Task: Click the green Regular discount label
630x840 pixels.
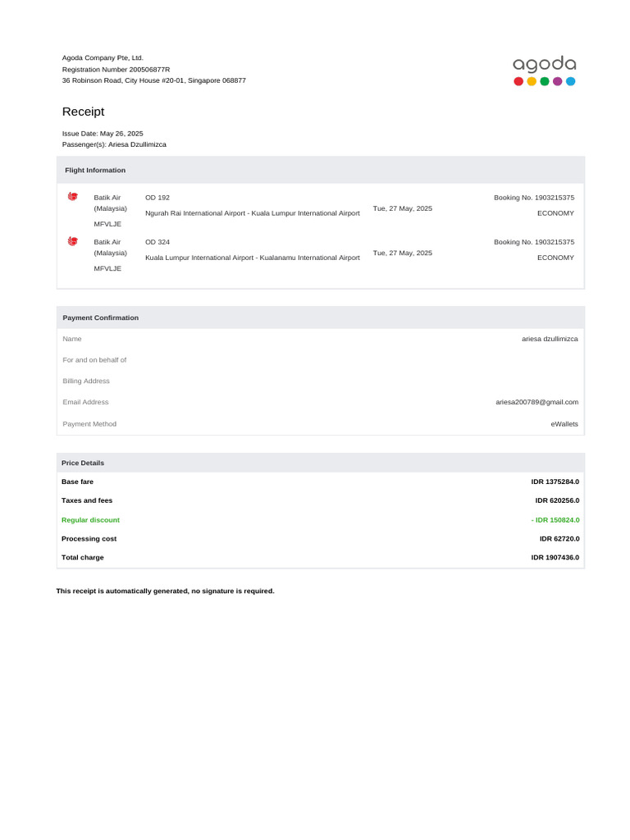Action: point(90,520)
